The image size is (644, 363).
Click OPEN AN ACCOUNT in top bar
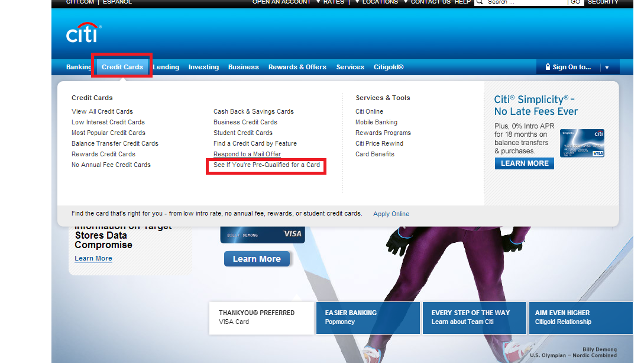(281, 2)
